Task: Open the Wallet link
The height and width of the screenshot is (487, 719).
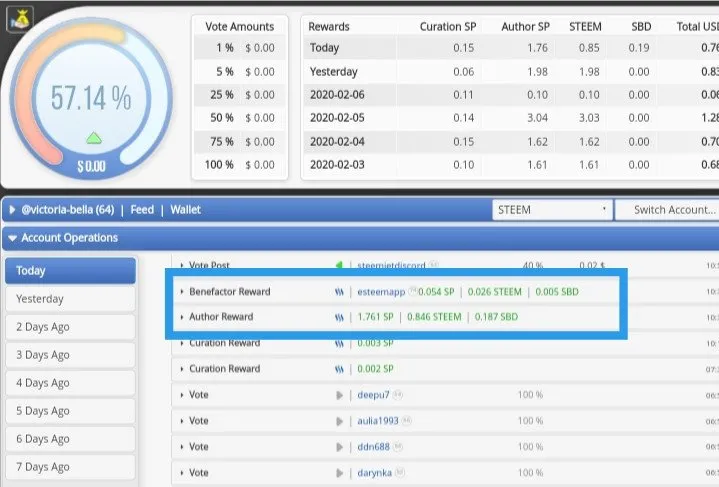Action: click(x=186, y=210)
